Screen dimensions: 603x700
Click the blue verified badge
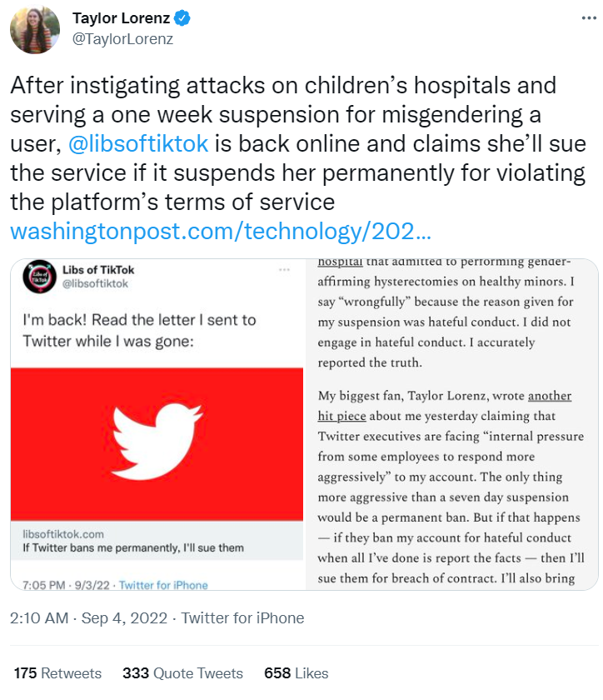coord(182,18)
